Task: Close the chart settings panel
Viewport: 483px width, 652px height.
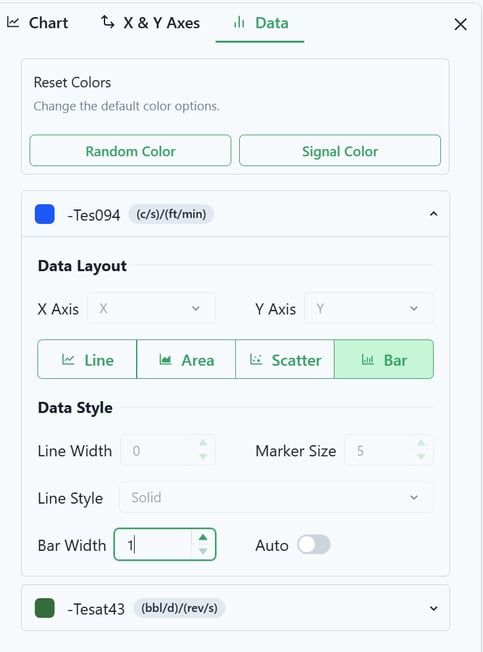Action: (460, 24)
